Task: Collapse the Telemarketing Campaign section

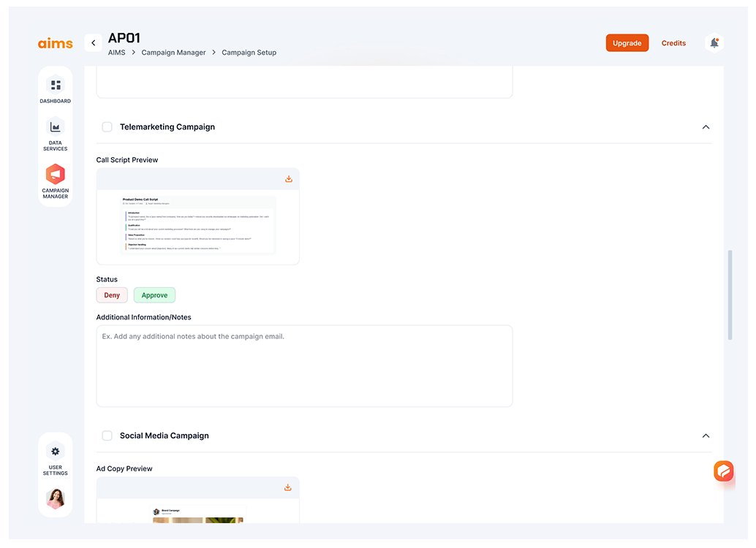Action: coord(706,127)
